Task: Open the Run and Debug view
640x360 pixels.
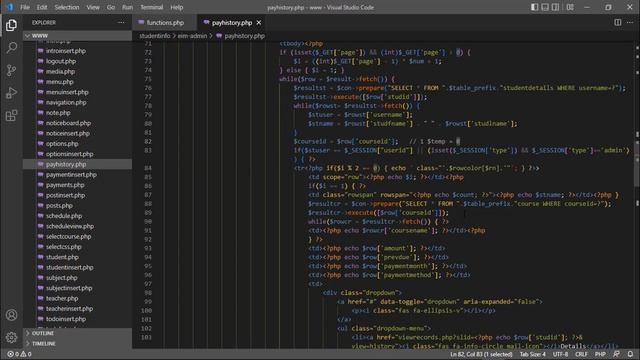Action: (x=11, y=93)
